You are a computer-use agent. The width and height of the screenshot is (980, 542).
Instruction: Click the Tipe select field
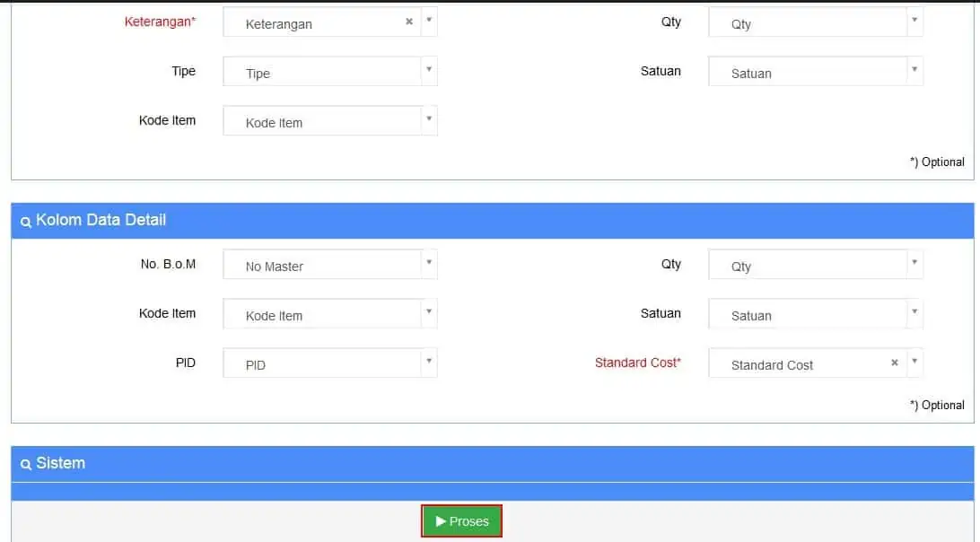(330, 71)
